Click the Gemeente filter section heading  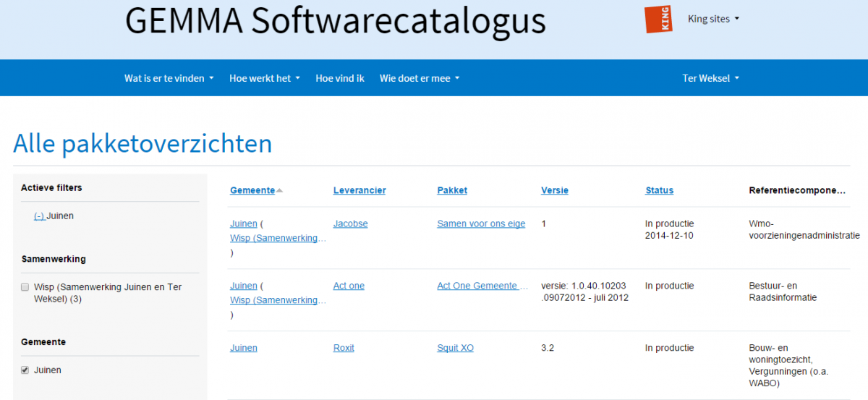[43, 341]
